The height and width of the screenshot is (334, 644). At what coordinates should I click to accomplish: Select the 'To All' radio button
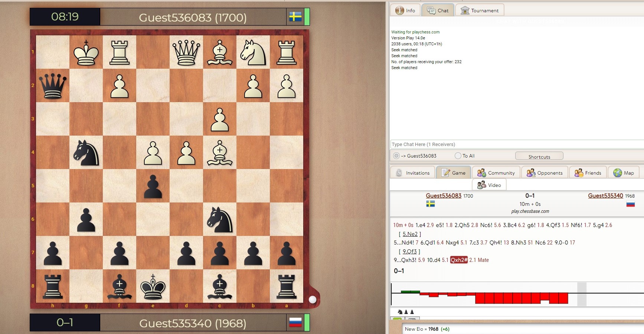click(x=458, y=156)
